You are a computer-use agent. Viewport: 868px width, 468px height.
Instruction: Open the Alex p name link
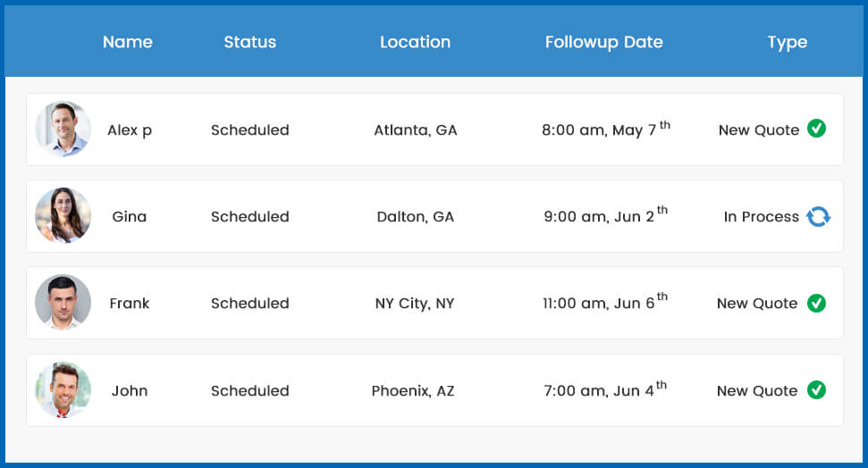[x=130, y=130]
